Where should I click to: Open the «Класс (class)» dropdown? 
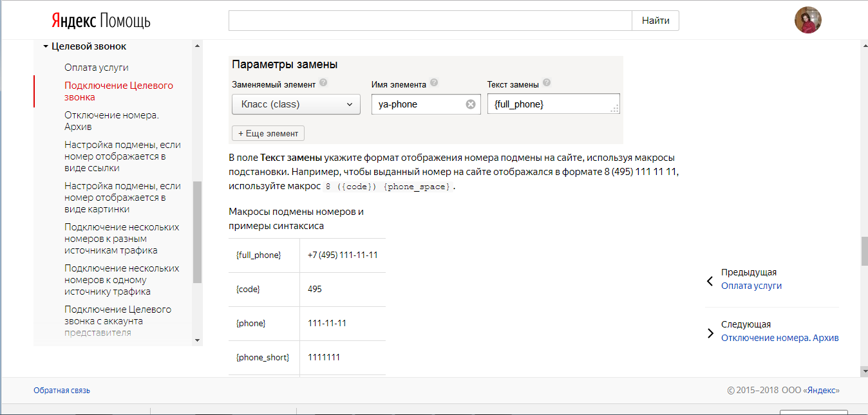[x=296, y=104]
